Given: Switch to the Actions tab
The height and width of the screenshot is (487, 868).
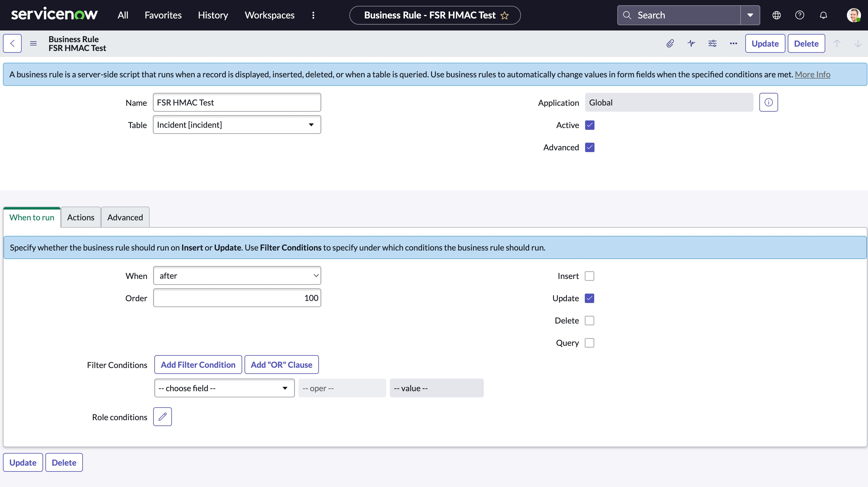Looking at the screenshot, I should pos(81,217).
